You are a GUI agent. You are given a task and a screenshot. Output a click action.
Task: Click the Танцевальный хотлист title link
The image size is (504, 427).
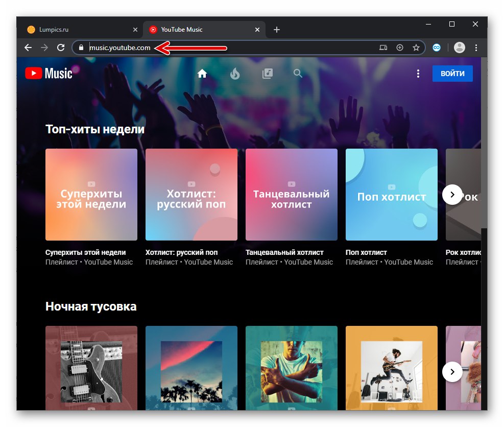click(284, 252)
